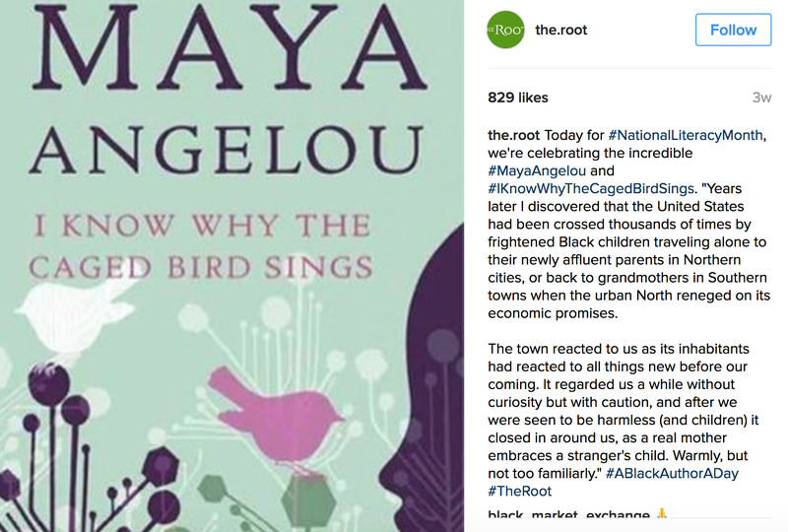Open black_market_exchange commenter profile
Viewport: 788px width, 532px height.
click(568, 514)
